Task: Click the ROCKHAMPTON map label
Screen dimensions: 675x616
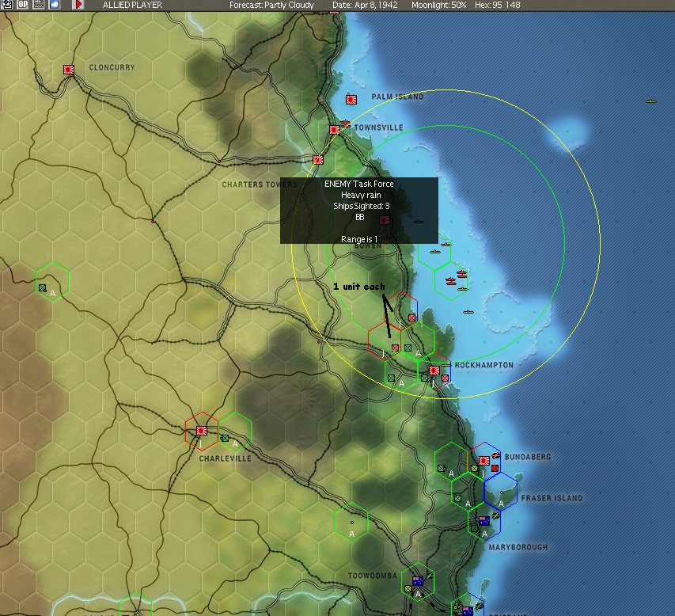Action: pos(484,365)
